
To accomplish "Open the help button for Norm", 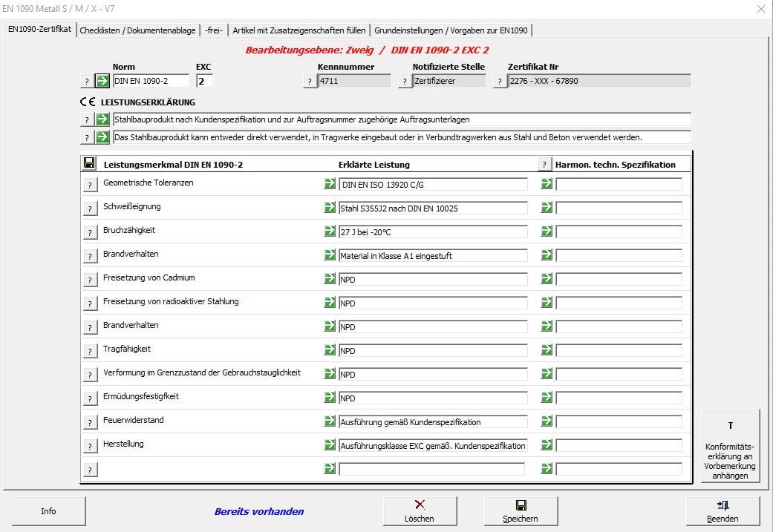I will (87, 81).
